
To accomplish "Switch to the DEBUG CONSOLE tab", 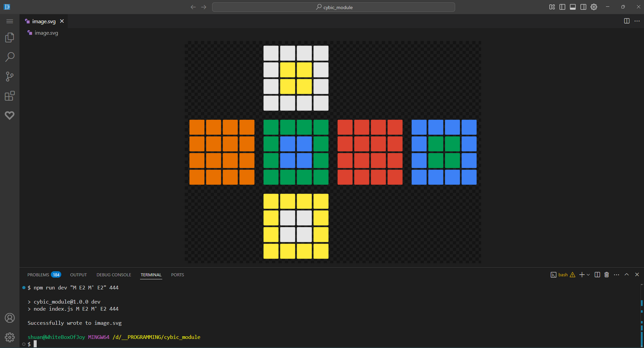I will tap(114, 275).
